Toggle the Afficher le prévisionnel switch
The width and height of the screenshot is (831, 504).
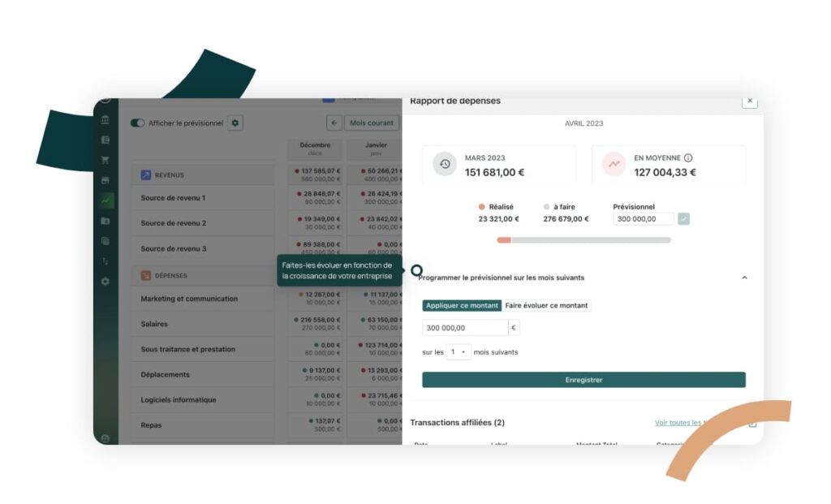point(138,123)
